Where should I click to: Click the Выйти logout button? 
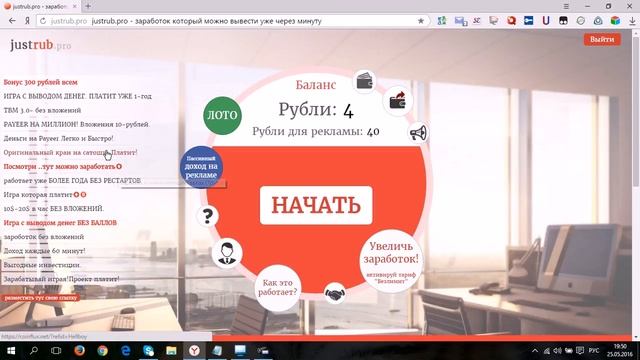(x=602, y=39)
